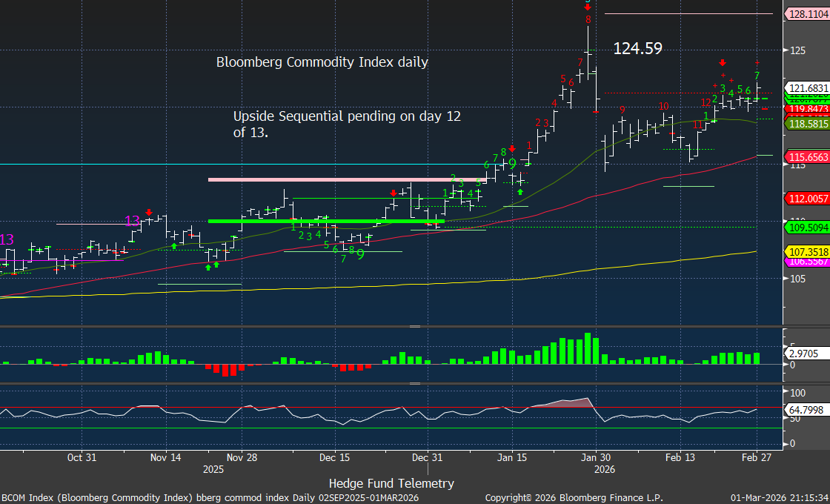Screen dimensions: 830x504
Task: Select the 128.1104 pink price label
Action: tap(806, 14)
